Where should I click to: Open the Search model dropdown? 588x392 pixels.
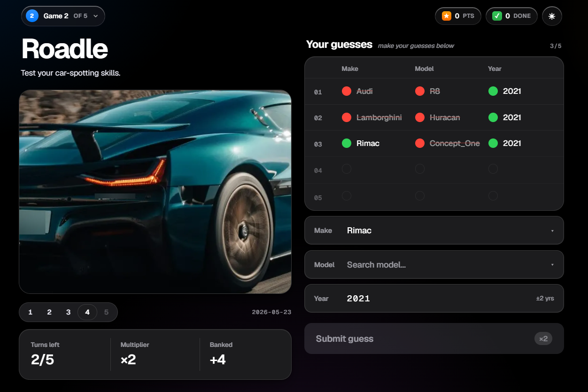[x=434, y=265]
